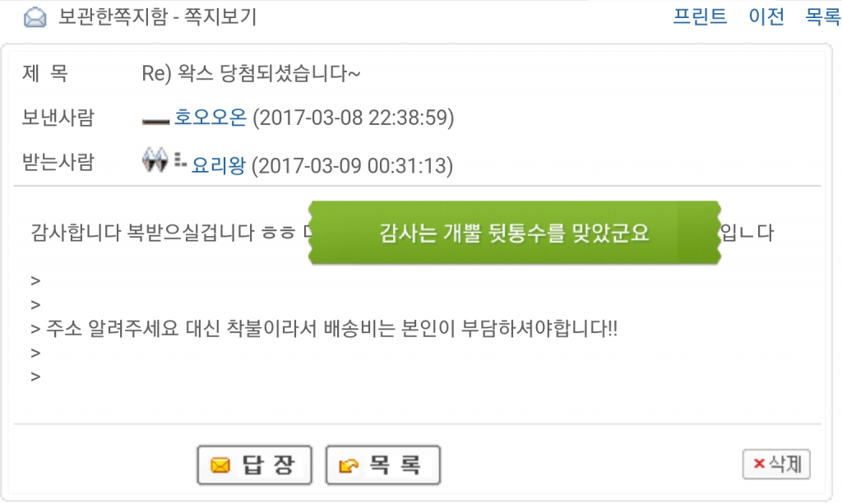Click recipient's avatar badge icon
Screen dimensions: 842x504
(x=155, y=160)
